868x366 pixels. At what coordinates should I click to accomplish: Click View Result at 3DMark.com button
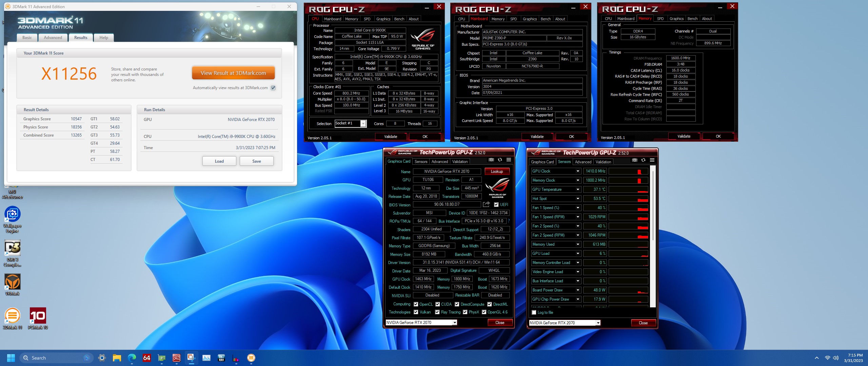[233, 73]
